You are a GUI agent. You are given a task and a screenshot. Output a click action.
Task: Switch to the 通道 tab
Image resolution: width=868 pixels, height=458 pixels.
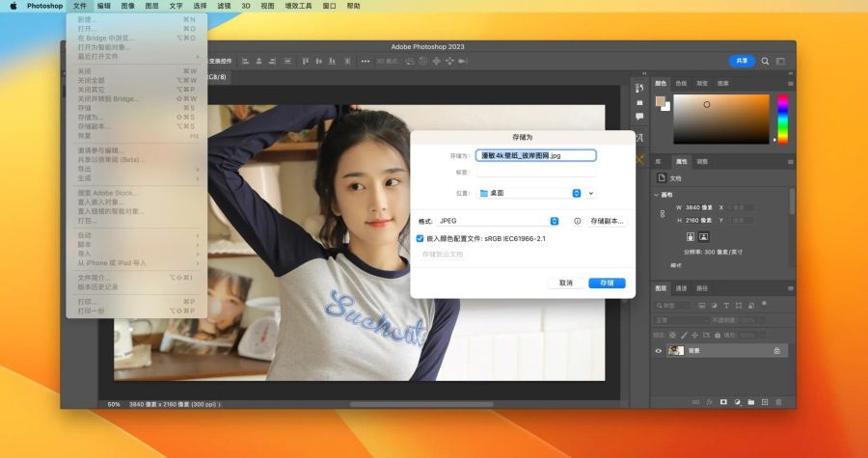point(681,288)
